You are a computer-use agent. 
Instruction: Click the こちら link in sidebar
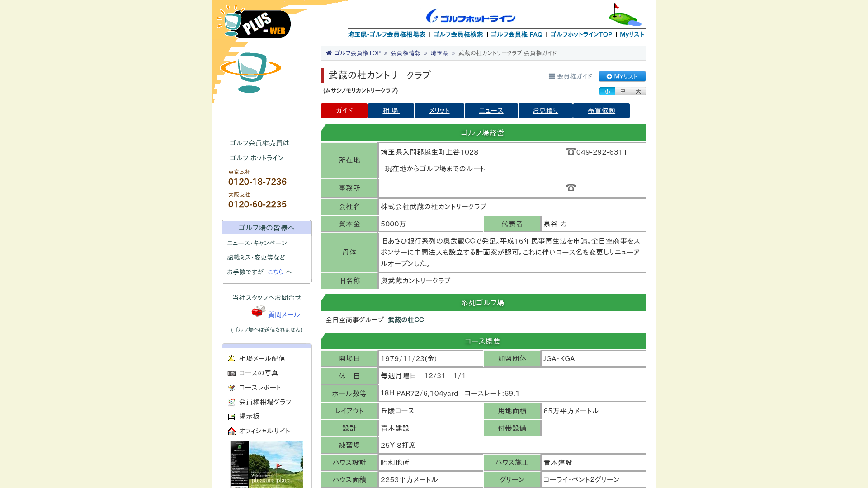276,272
